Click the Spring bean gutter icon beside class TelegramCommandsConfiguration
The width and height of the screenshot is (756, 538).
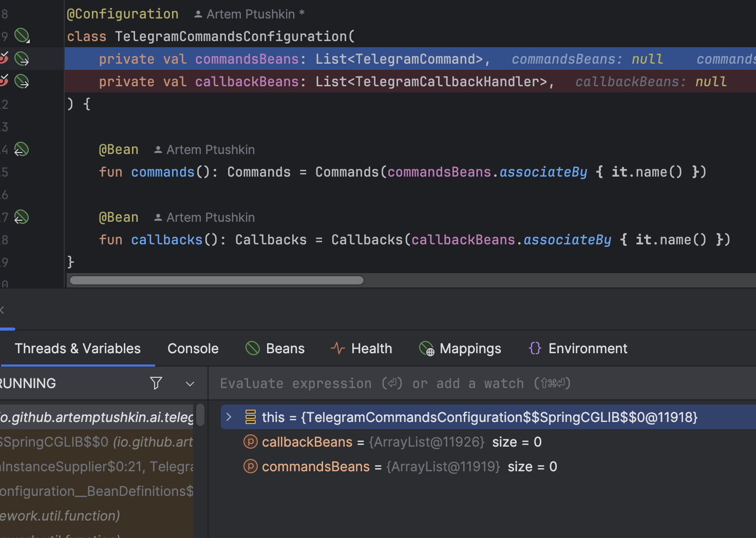pos(22,36)
